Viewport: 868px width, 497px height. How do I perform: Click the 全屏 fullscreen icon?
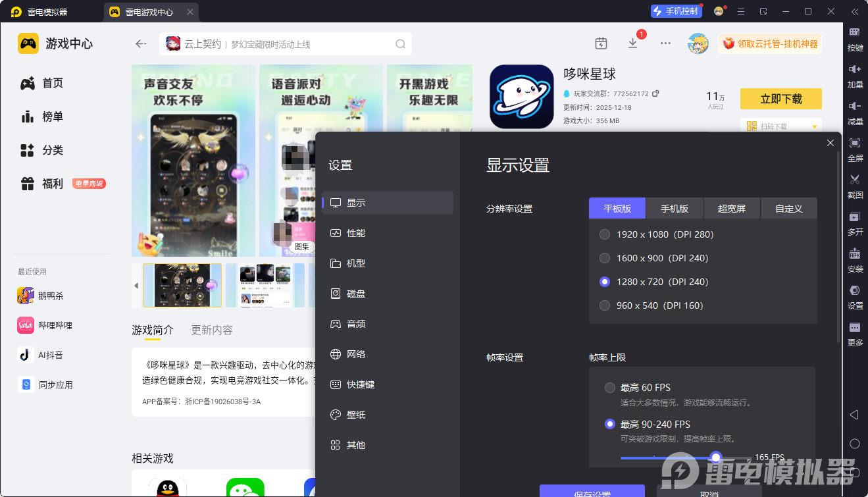click(855, 144)
